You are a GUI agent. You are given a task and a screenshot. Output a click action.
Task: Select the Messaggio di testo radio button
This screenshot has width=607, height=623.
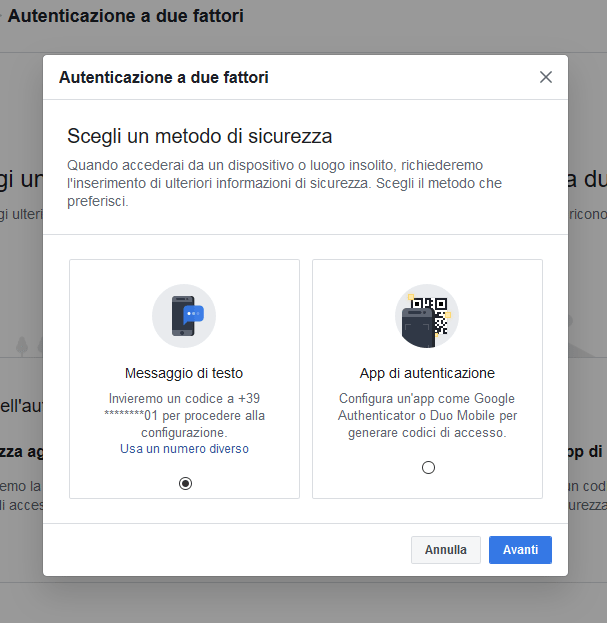tap(184, 483)
